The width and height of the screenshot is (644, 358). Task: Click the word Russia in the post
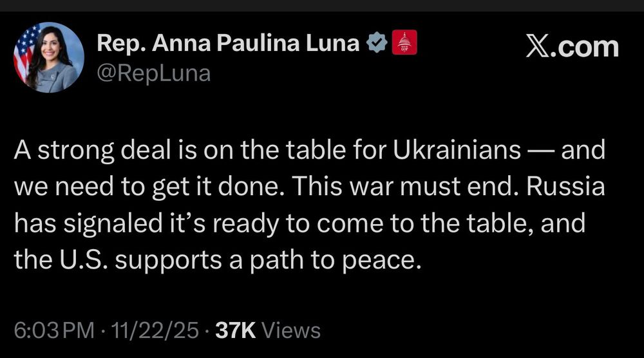tap(565, 186)
